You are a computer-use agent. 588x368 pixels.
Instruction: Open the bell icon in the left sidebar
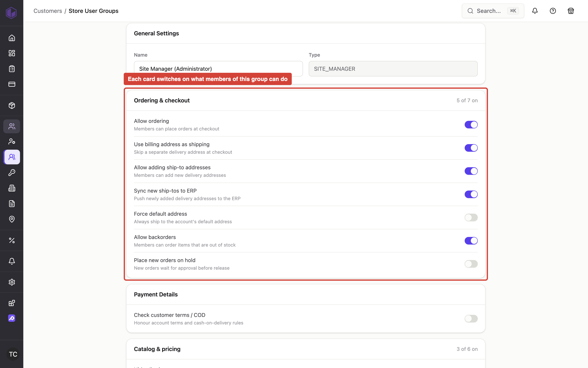[12, 261]
